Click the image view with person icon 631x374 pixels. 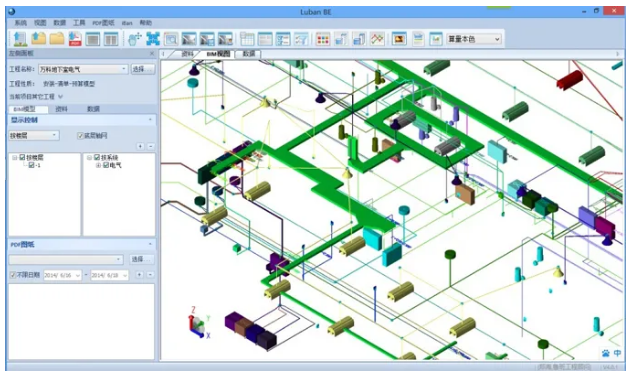[x=225, y=39]
